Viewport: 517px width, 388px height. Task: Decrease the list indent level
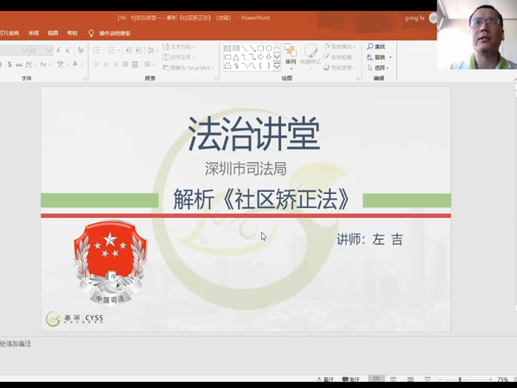[x=129, y=50]
